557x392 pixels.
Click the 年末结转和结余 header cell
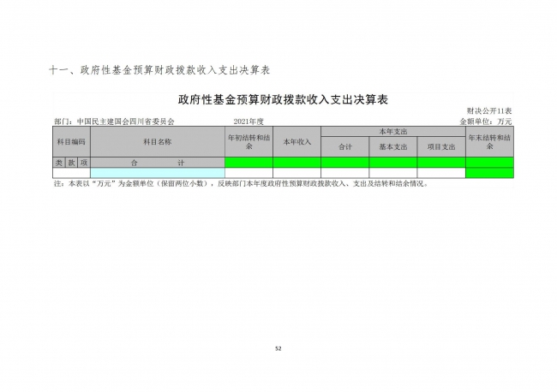[489, 141]
